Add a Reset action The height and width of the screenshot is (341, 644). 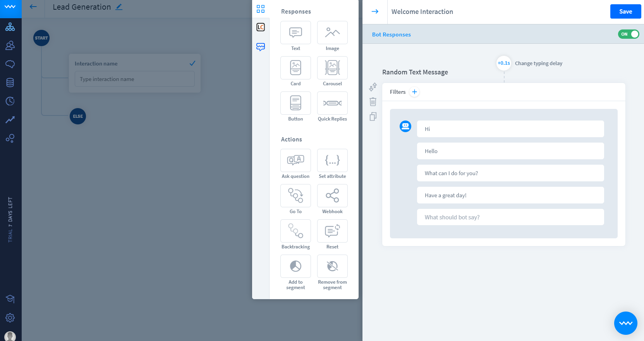point(332,231)
